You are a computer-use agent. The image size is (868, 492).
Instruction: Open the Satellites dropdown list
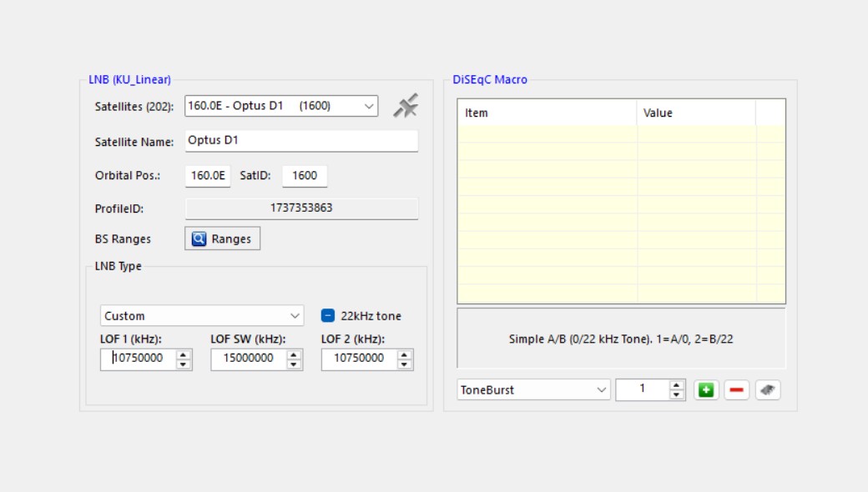(369, 106)
